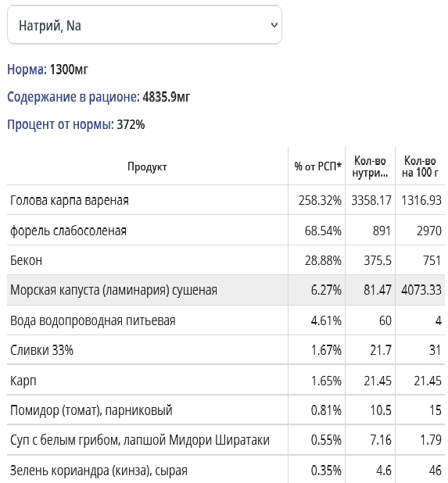Click the 4073.33 per-100g value
Image resolution: width=448 pixels, height=483 pixels.
(x=421, y=290)
